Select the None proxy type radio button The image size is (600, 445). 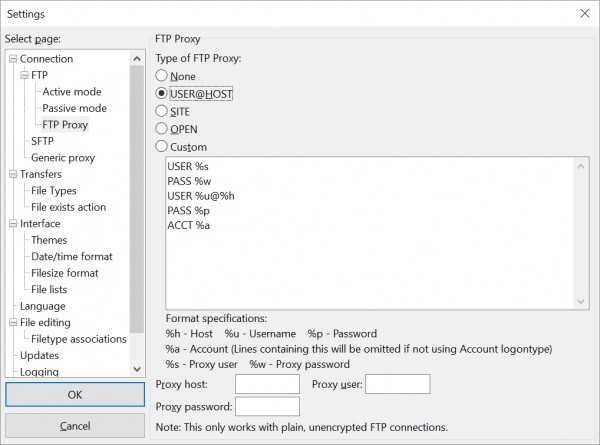161,76
